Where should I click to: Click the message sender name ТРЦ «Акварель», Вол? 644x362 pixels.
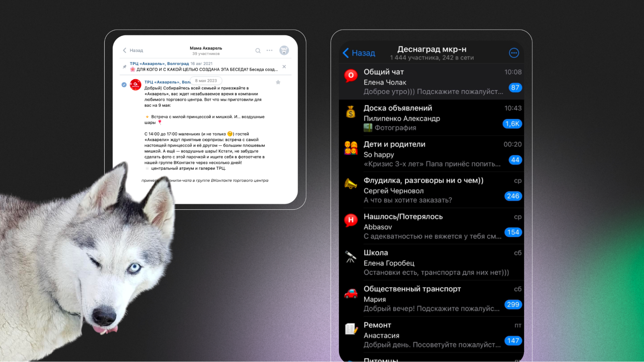pyautogui.click(x=167, y=82)
